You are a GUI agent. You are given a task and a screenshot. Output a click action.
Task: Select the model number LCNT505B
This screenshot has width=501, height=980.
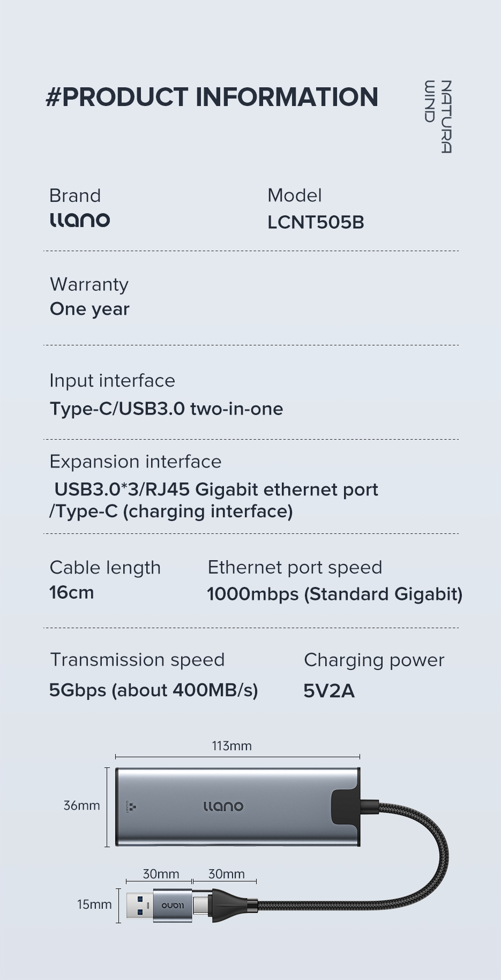pyautogui.click(x=316, y=223)
